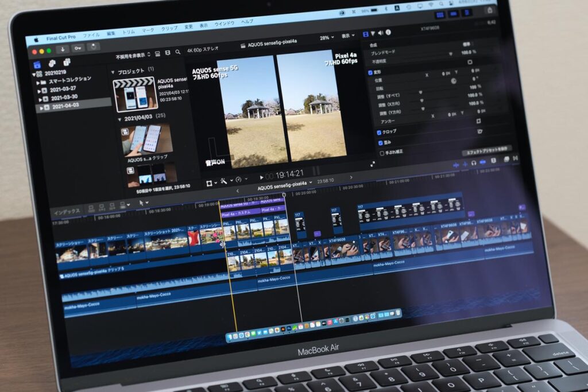
Task: Select the AQUOS s...a クリップ thumbnail
Action: coord(148,141)
